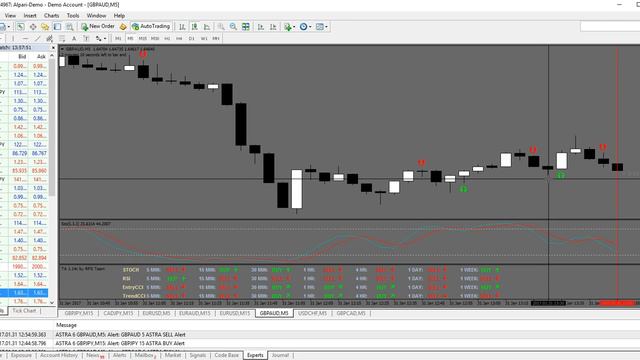Viewport: 640px width, 360px height.
Task: Switch chart to bar chart style
Action: point(182,27)
